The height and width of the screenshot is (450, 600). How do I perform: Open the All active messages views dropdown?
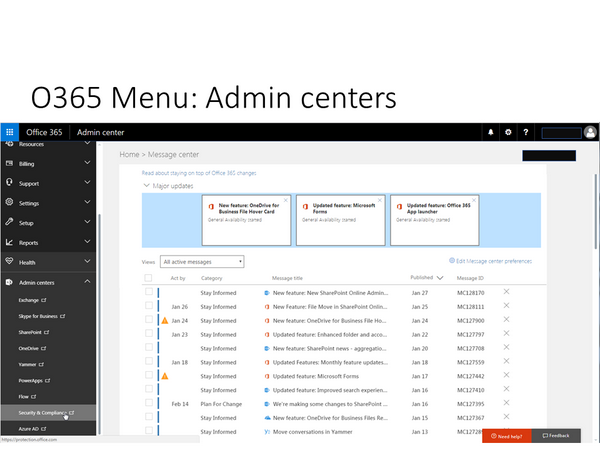click(202, 262)
